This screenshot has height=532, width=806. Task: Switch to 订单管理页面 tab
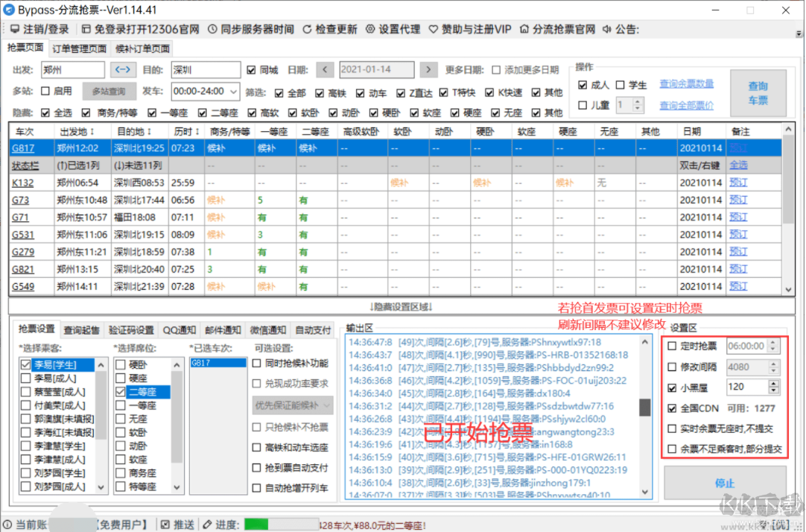(x=79, y=49)
